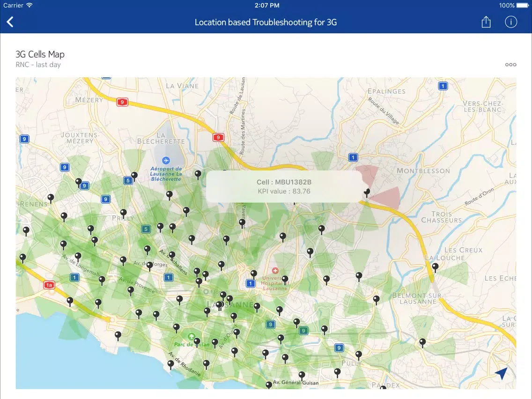Tap the Lausanne airport icon
532x399 pixels.
point(166,161)
